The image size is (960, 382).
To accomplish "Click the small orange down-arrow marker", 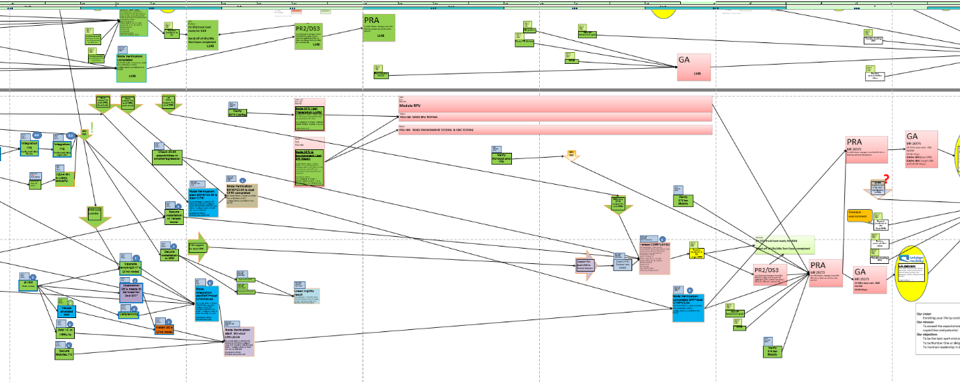I will point(571,155).
